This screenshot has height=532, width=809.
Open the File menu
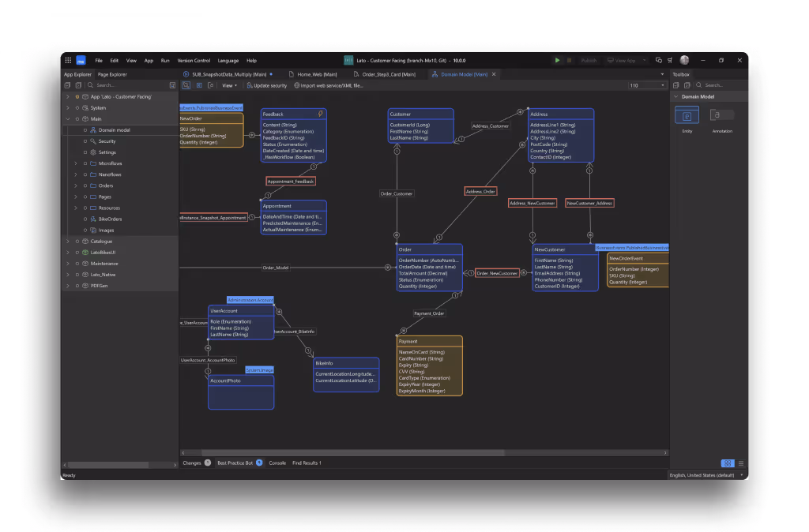coord(99,60)
